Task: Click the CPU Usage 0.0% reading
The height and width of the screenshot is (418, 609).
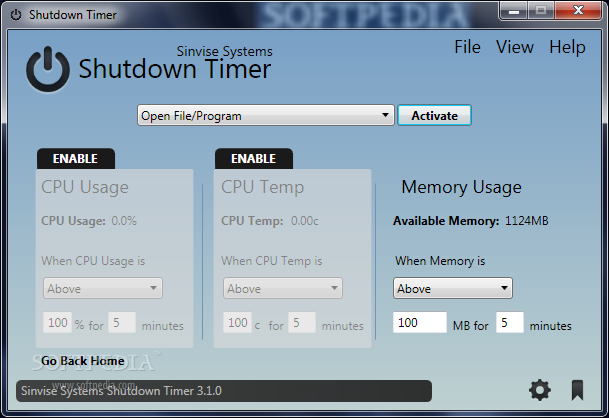Action: pos(124,221)
